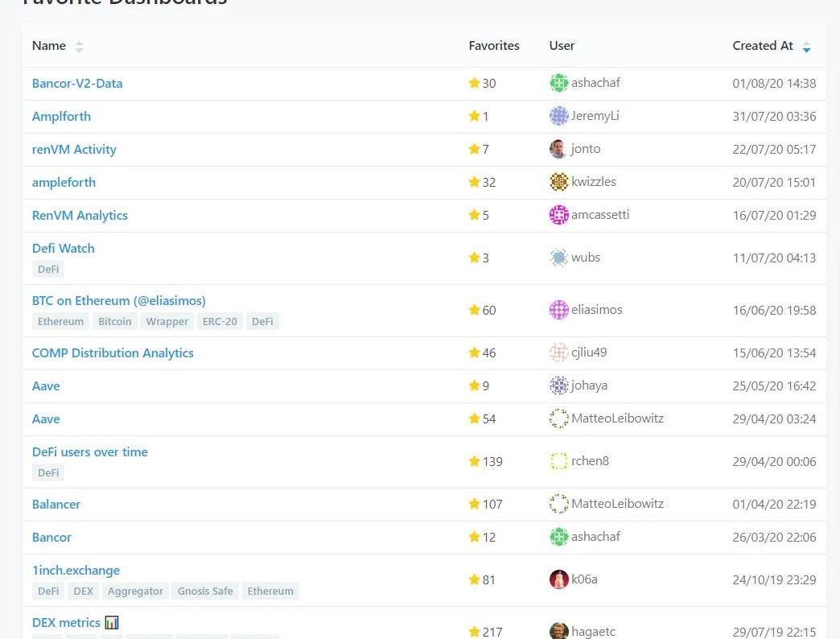Viewport: 840px width, 639px height.
Task: Click the User column header
Action: coord(562,46)
